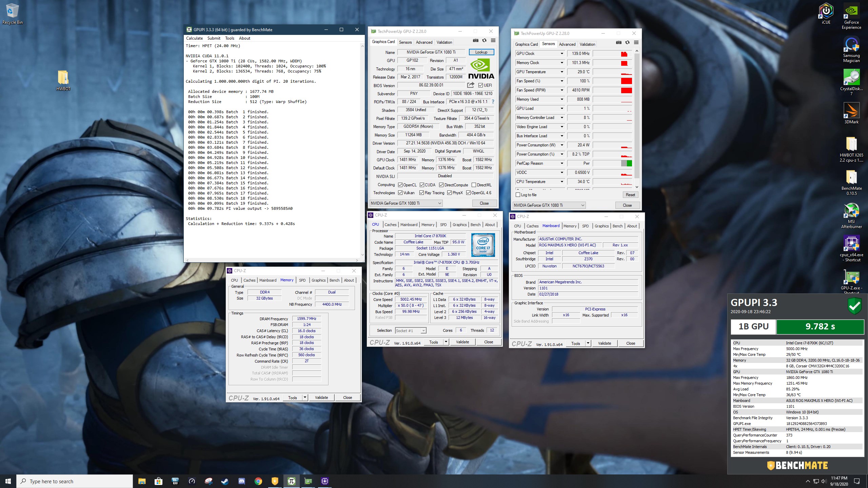Toggle the CUDA checkbox
This screenshot has height=488, width=868.
[x=422, y=185]
